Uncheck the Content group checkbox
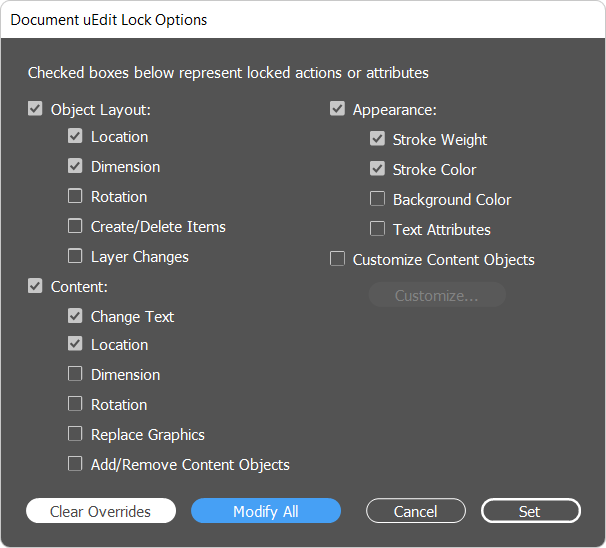This screenshot has height=548, width=606. pyautogui.click(x=35, y=286)
